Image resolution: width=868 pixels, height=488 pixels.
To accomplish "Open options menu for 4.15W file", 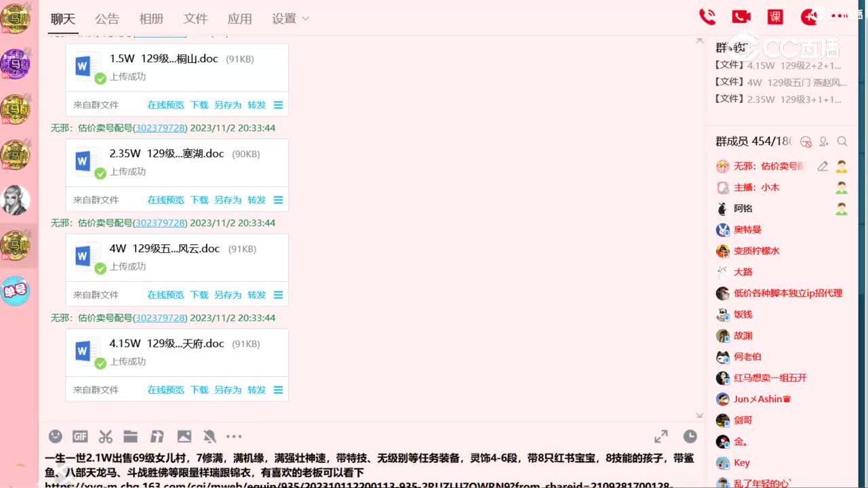I will [278, 390].
